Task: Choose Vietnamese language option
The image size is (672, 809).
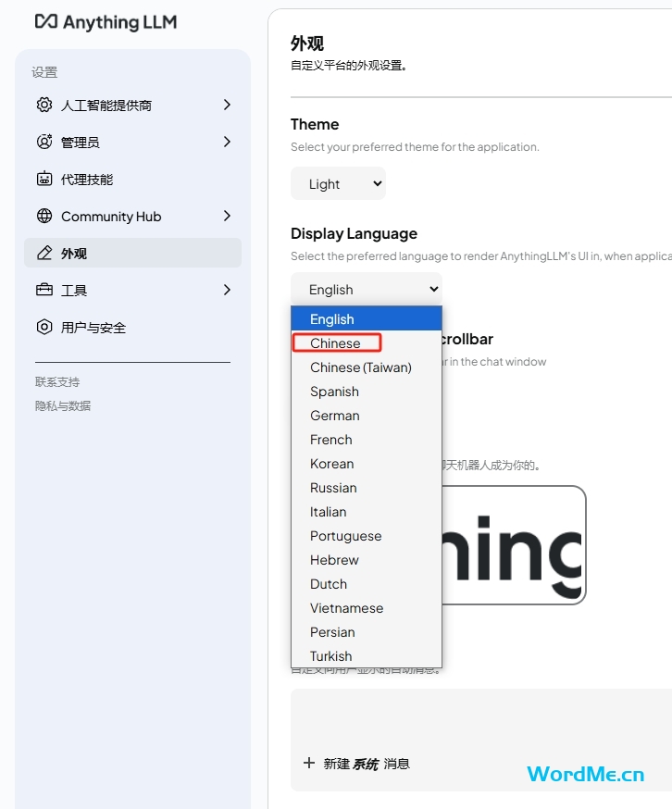Action: click(367, 608)
